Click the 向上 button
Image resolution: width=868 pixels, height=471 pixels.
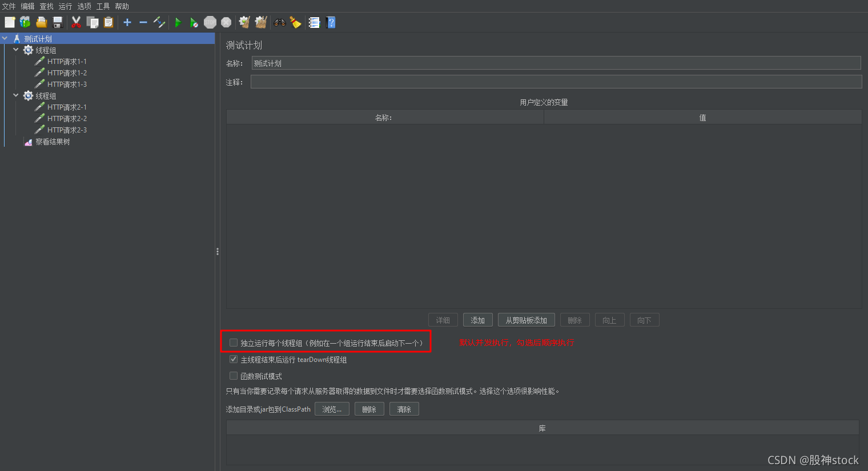pyautogui.click(x=610, y=320)
